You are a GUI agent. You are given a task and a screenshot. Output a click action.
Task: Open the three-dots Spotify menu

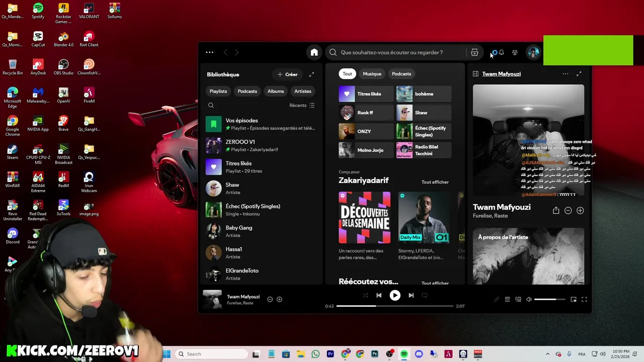tap(209, 52)
